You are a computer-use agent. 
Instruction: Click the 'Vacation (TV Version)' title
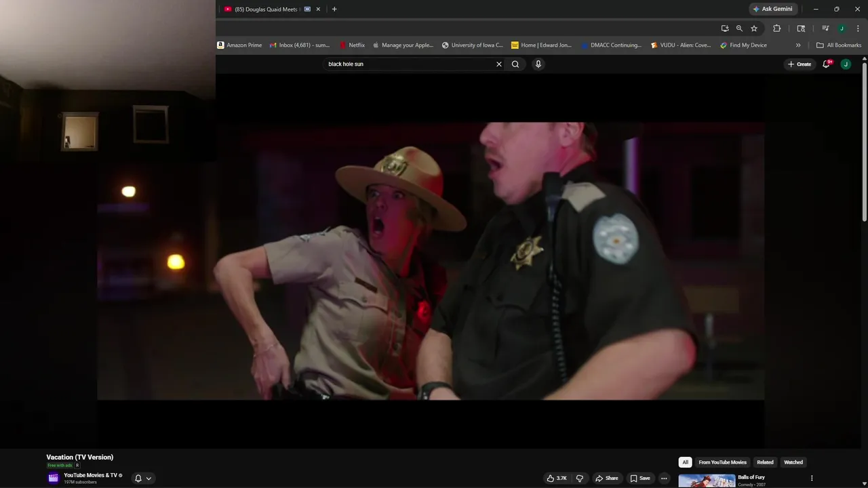[80, 457]
